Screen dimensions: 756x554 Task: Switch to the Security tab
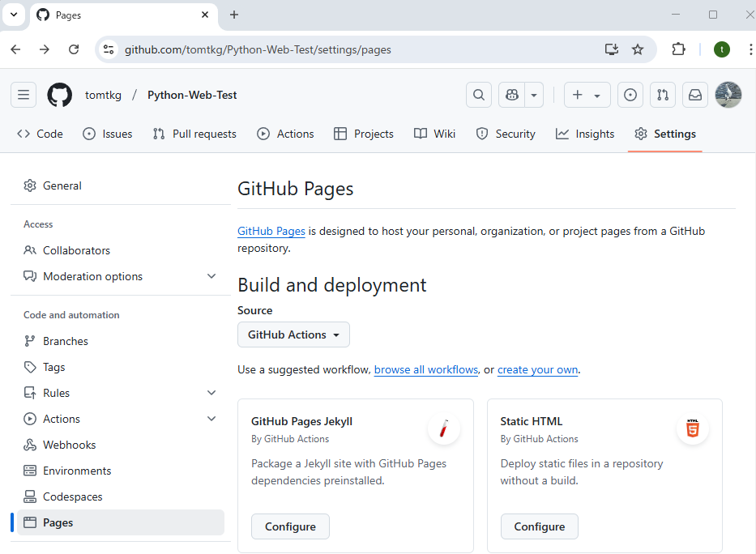coord(506,134)
